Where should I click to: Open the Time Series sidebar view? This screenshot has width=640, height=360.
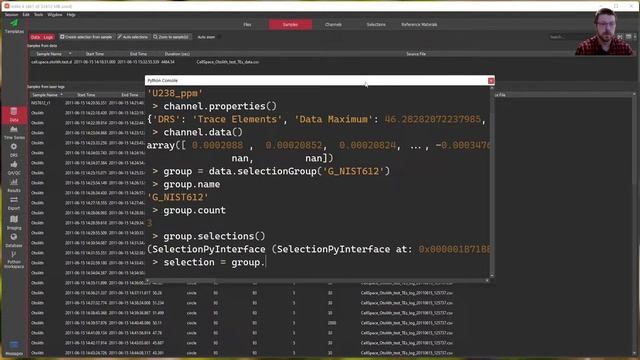pos(14,133)
